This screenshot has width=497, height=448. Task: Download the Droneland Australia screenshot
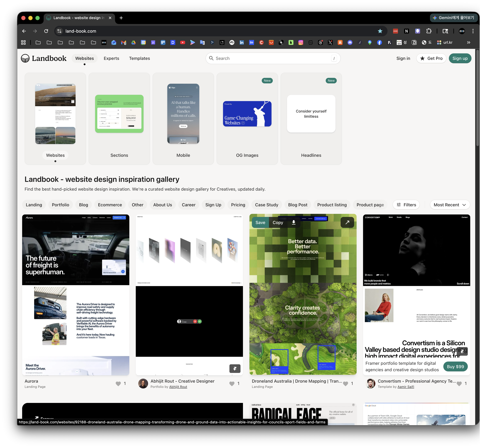294,222
